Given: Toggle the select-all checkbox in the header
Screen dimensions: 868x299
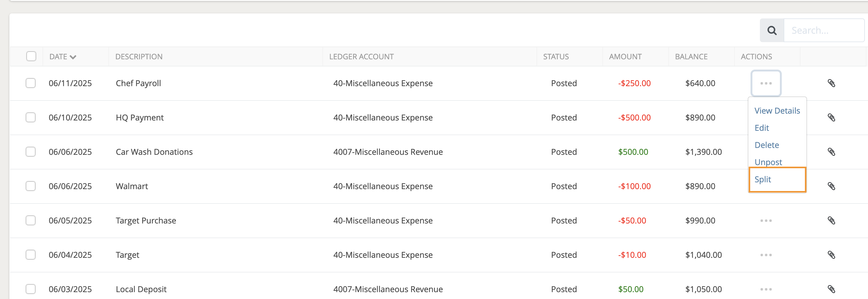Looking at the screenshot, I should click(x=31, y=56).
